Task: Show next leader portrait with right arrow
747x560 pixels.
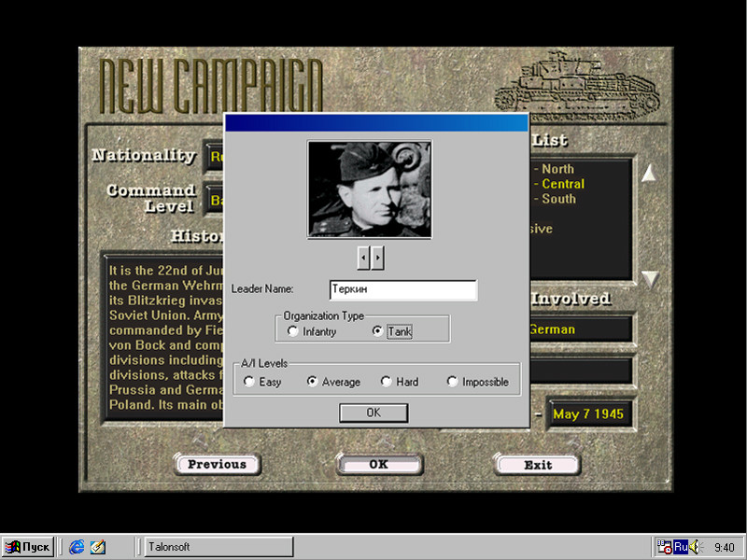Action: (377, 258)
